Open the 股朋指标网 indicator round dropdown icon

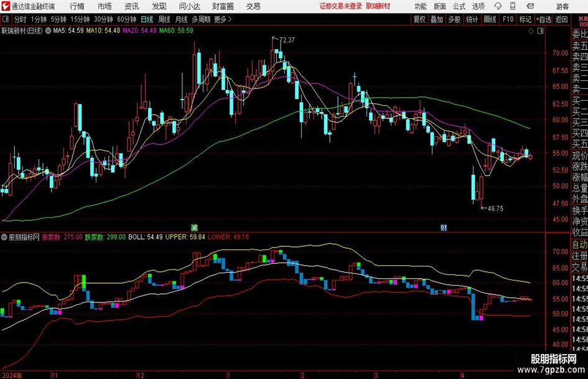coord(4,237)
